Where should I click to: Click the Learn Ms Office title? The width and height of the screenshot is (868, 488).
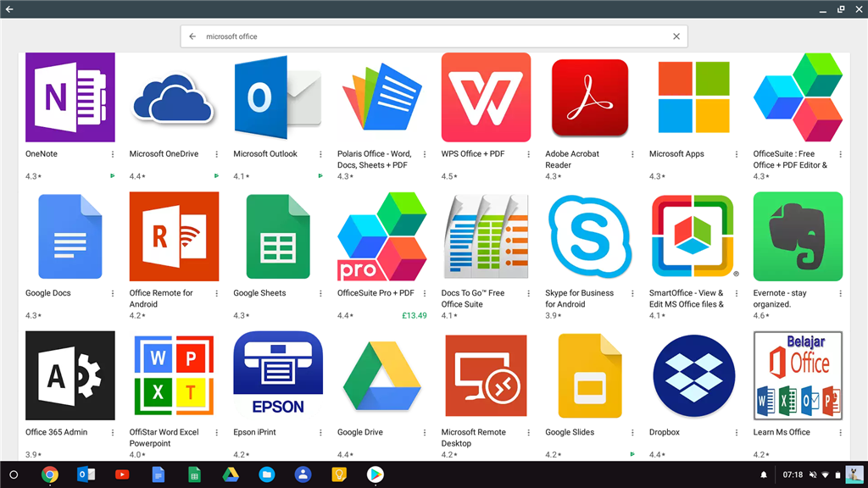[x=782, y=432]
